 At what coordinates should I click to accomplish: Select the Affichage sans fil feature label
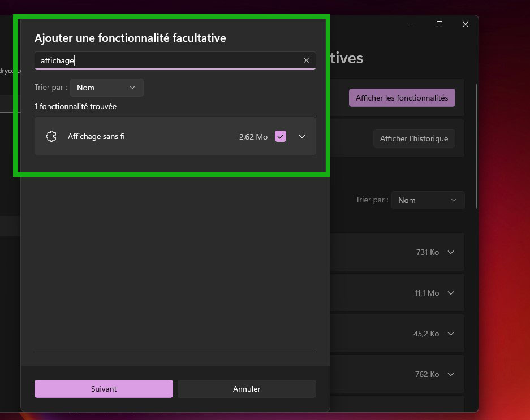tap(97, 136)
